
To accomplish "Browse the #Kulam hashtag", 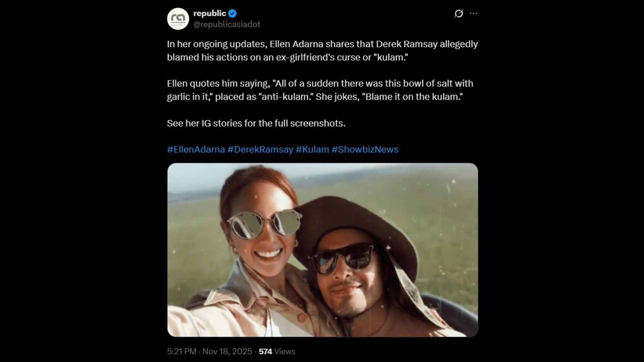I will [312, 149].
